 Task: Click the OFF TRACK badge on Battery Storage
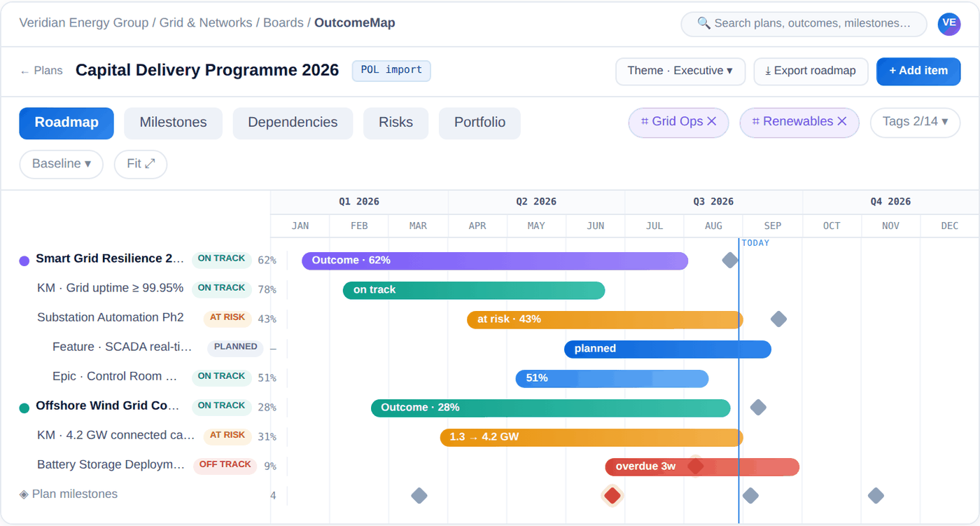pos(225,465)
